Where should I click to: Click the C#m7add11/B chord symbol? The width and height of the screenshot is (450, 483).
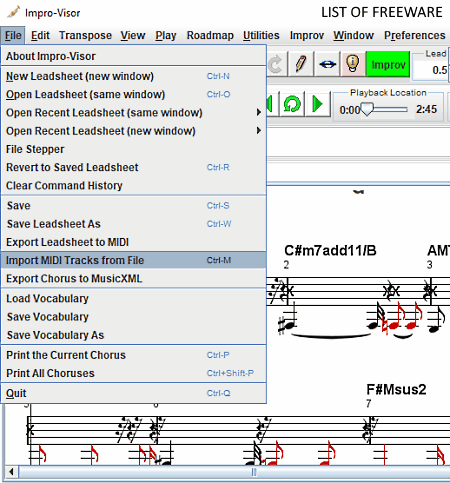pos(330,251)
